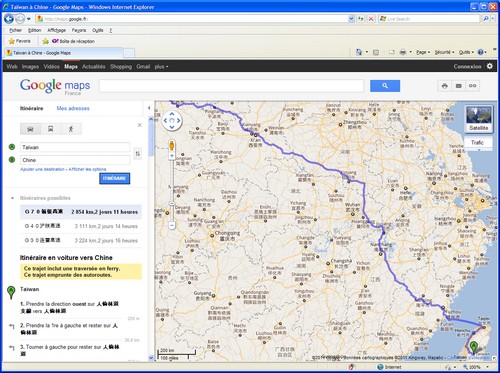Click step 1 Prendre la direction ouest
The width and height of the screenshot is (500, 373).
point(70,307)
